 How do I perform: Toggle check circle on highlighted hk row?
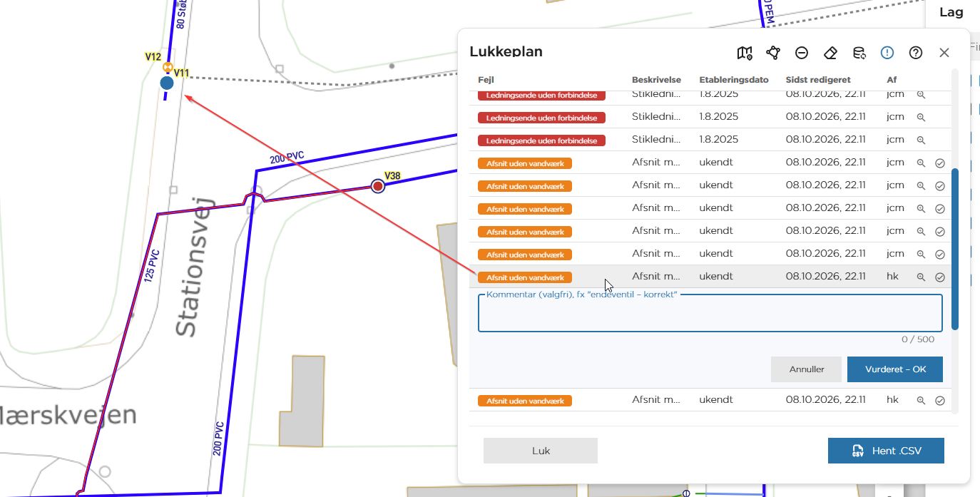[940, 277]
